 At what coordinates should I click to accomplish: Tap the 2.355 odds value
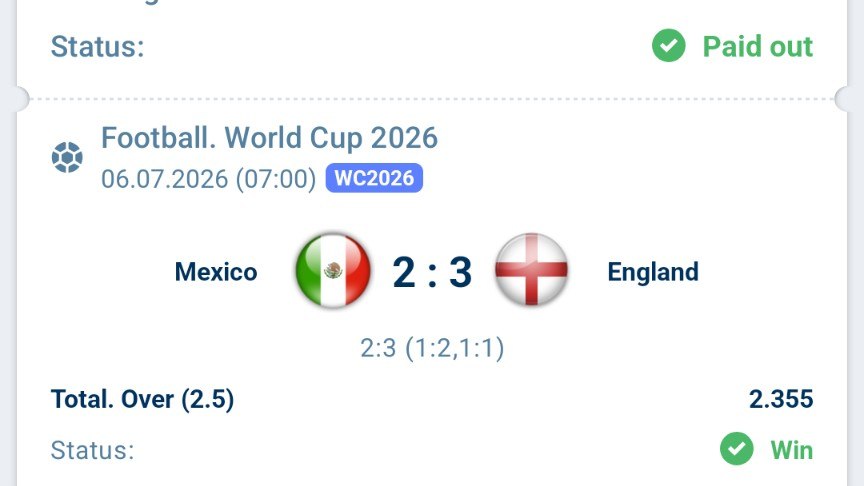781,399
